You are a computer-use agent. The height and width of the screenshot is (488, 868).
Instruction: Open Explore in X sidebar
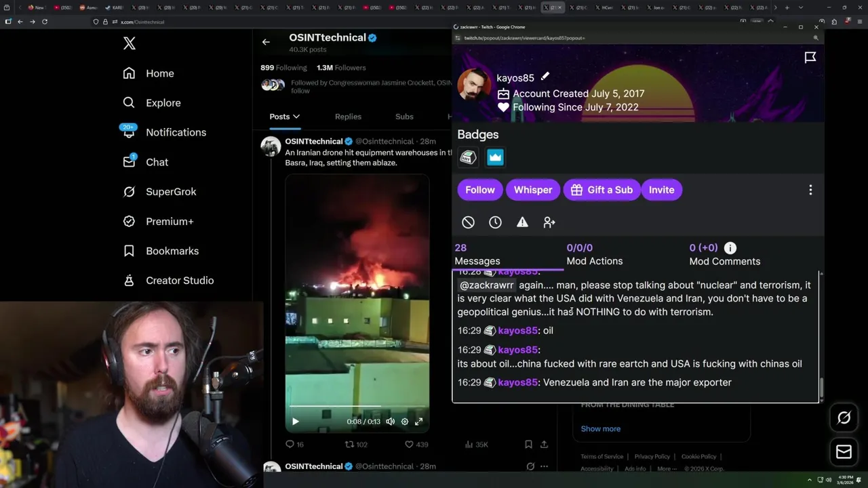[151, 103]
